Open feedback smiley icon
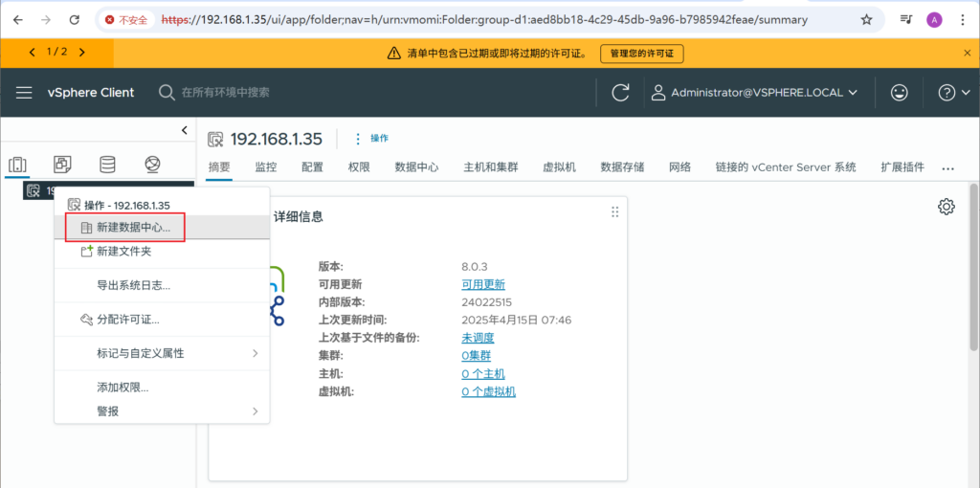The width and height of the screenshot is (980, 488). point(900,93)
